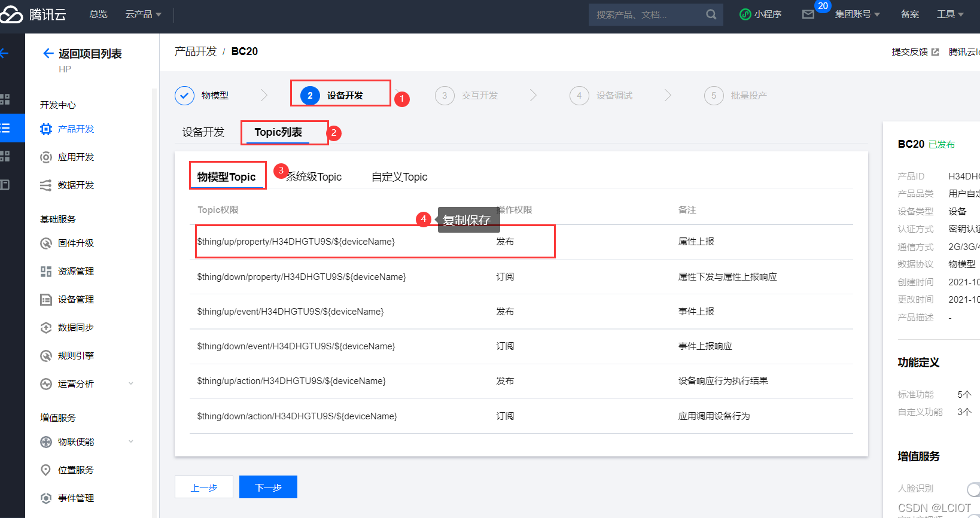Click the 属性上报 remark cell
The height and width of the screenshot is (518, 980).
tap(696, 242)
